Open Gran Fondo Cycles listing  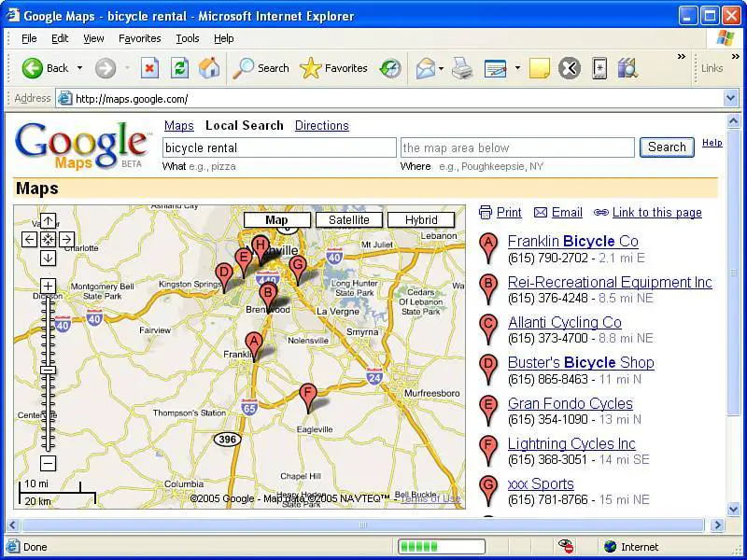click(x=571, y=403)
